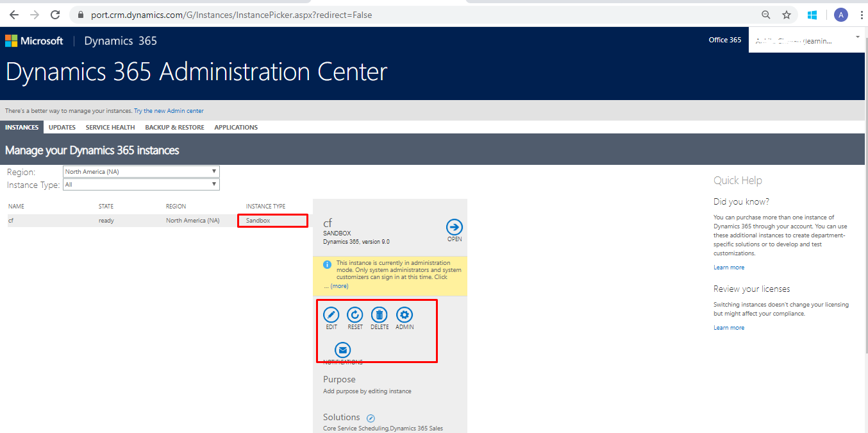The height and width of the screenshot is (433, 868).
Task: Switch to the Updates tab
Action: coord(62,127)
